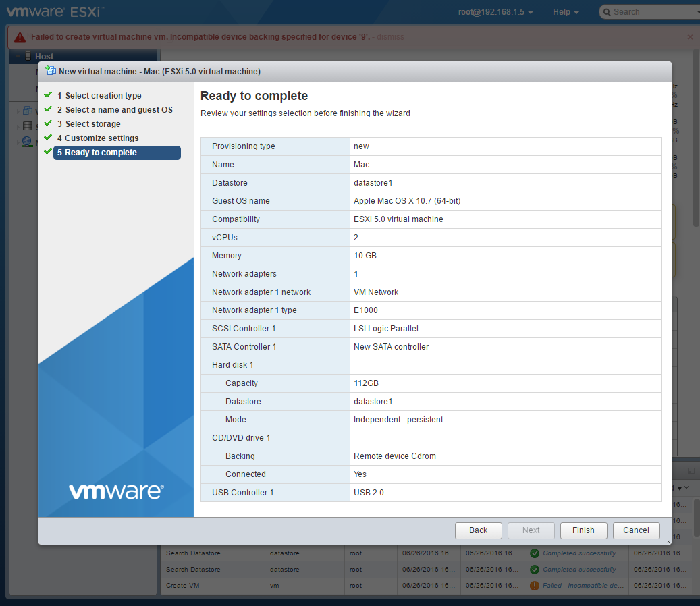The height and width of the screenshot is (606, 700).
Task: Click the Guest OS name value Apple Mac OS X 10.7
Action: pyautogui.click(x=406, y=201)
